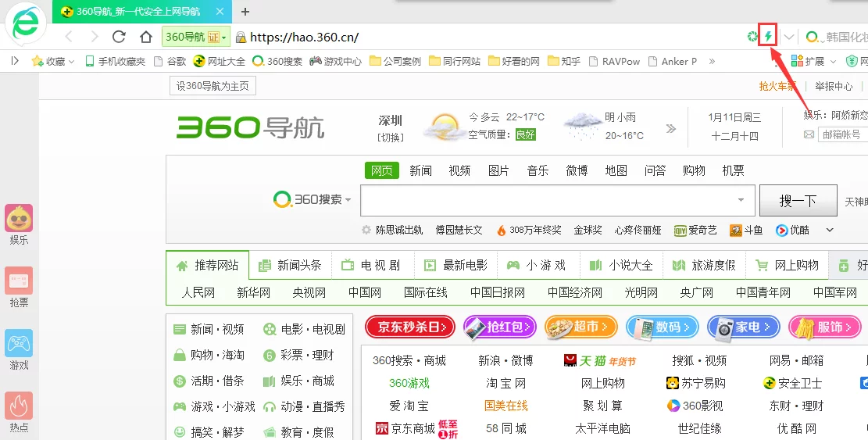The image size is (868, 440).
Task: Open 苏宁易购 link
Action: pos(696,383)
